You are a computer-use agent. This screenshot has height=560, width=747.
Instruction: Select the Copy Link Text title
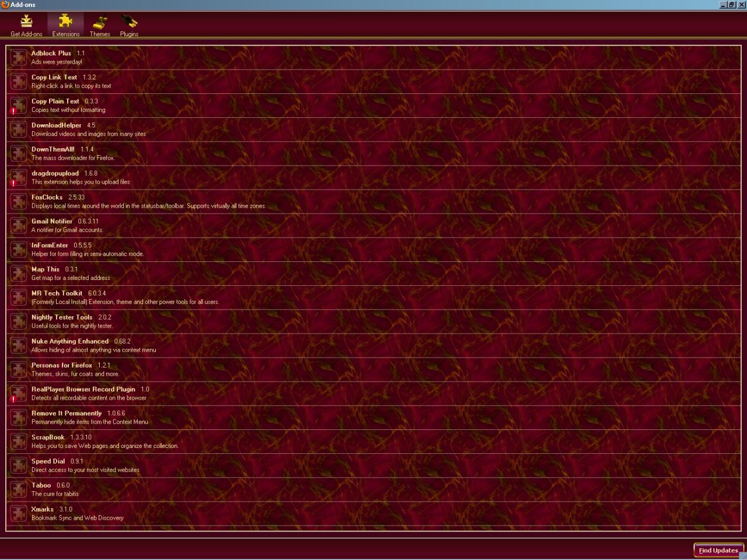point(54,77)
